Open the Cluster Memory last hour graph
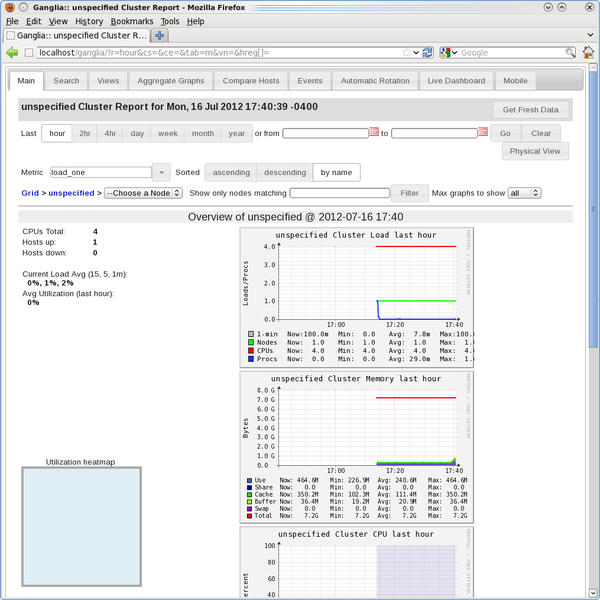 [x=357, y=447]
